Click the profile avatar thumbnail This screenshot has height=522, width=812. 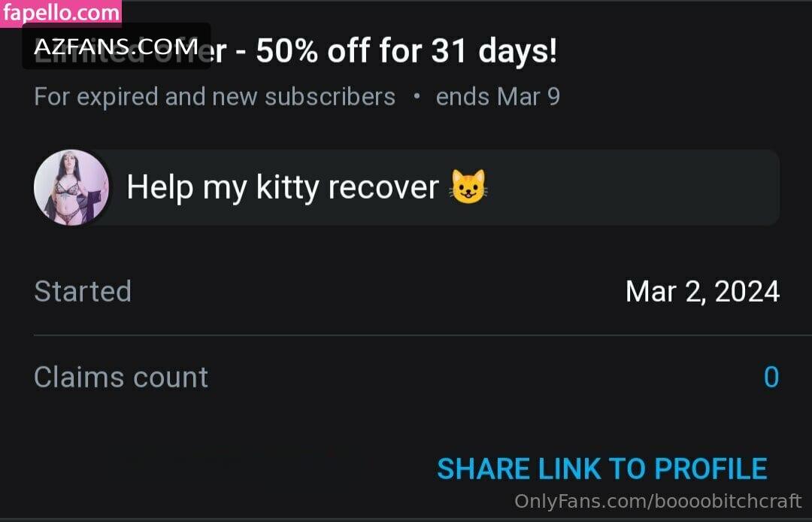71,187
